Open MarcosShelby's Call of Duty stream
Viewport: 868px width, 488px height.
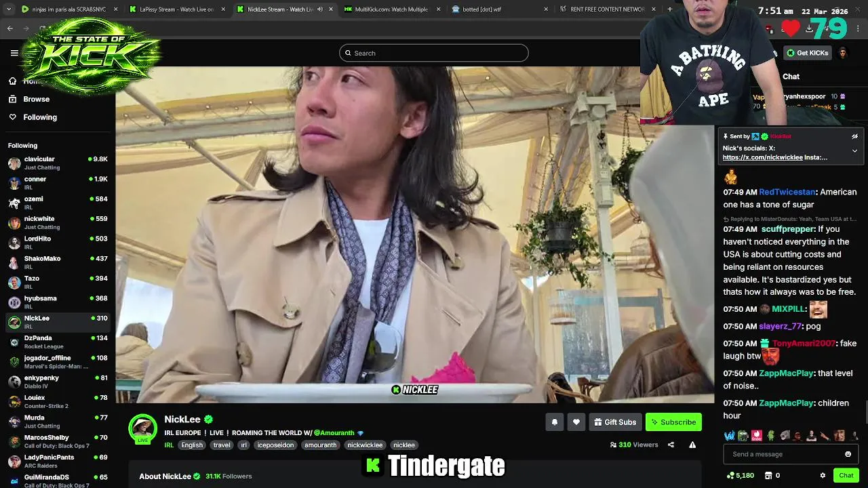58,441
